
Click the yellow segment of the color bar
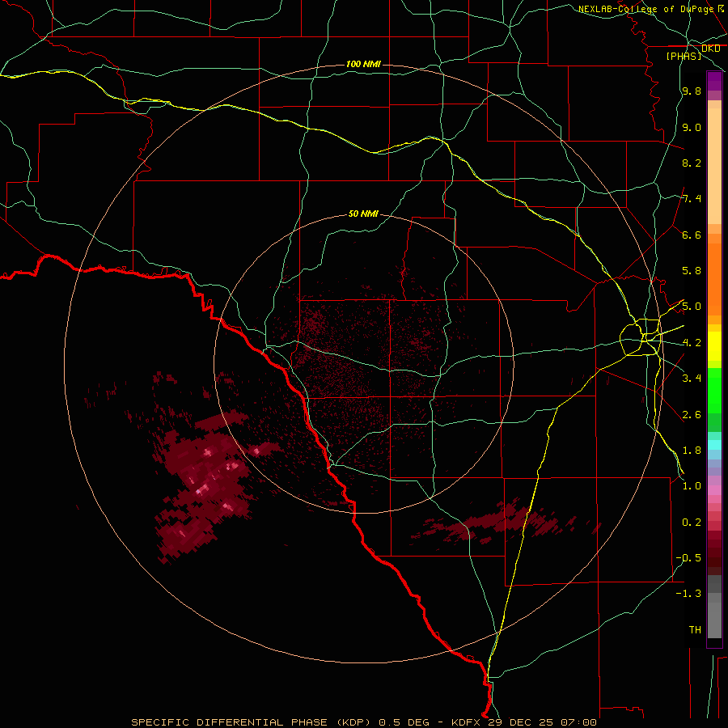pos(714,346)
